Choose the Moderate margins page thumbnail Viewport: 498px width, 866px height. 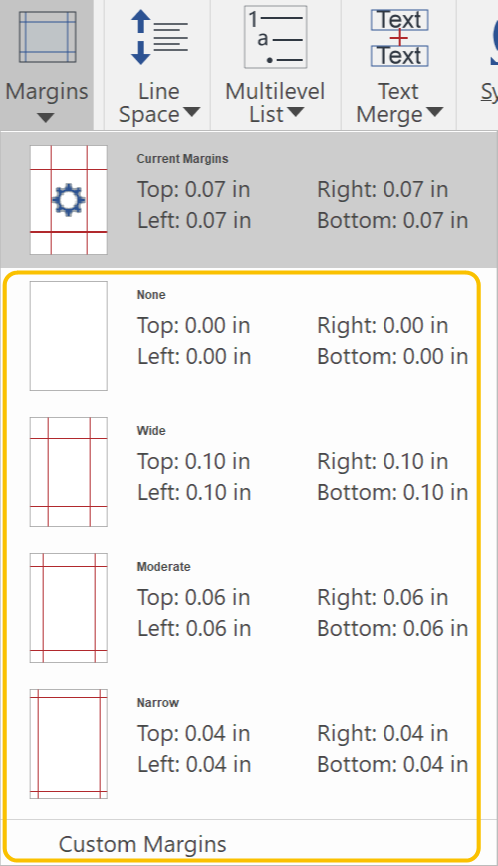(68, 608)
